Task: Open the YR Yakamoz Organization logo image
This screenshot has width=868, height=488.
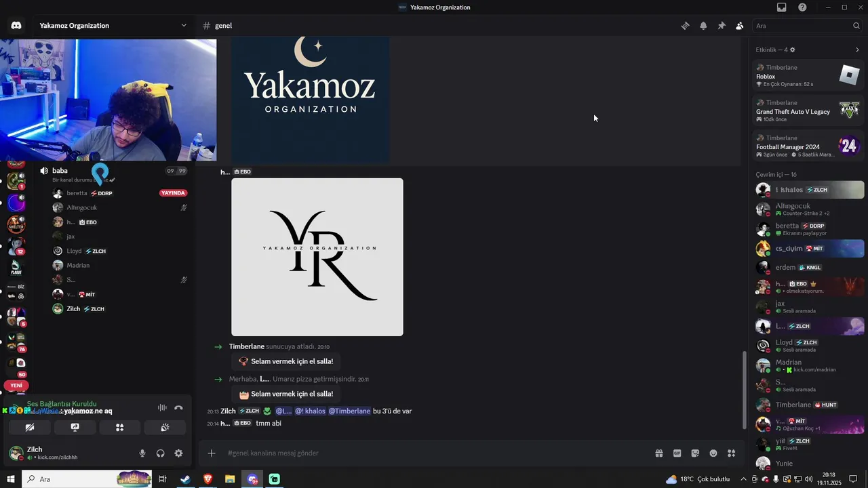Action: tap(317, 257)
